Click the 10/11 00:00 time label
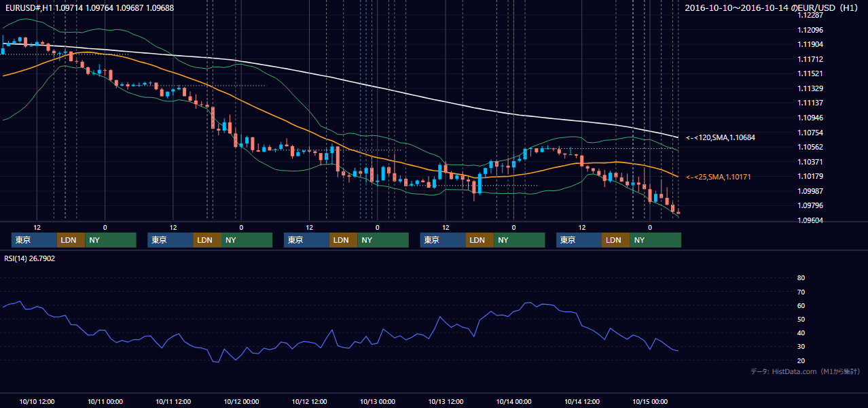Screen dimensions: 868x408 [105, 401]
